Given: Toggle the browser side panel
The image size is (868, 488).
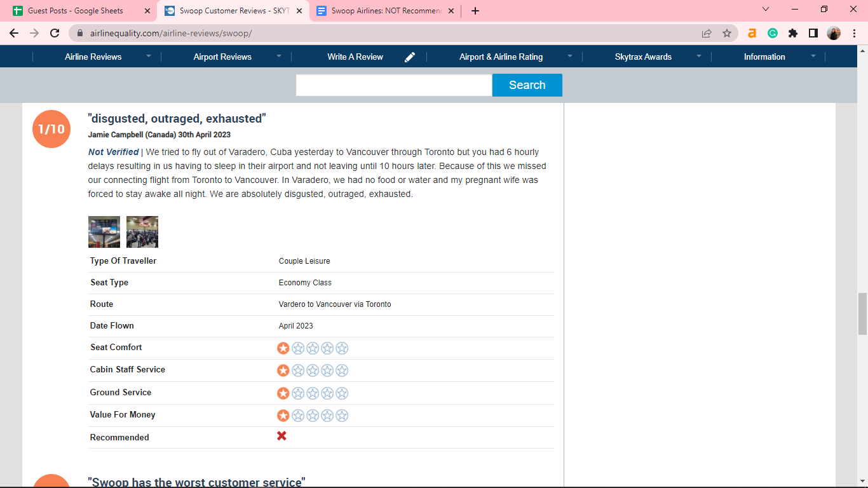Looking at the screenshot, I should pos(813,33).
